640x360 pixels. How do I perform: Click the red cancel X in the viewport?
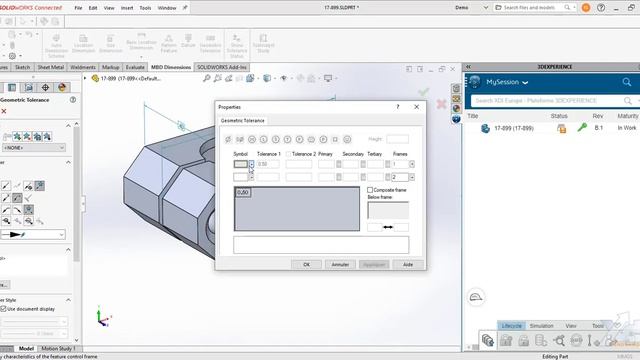pyautogui.click(x=441, y=104)
